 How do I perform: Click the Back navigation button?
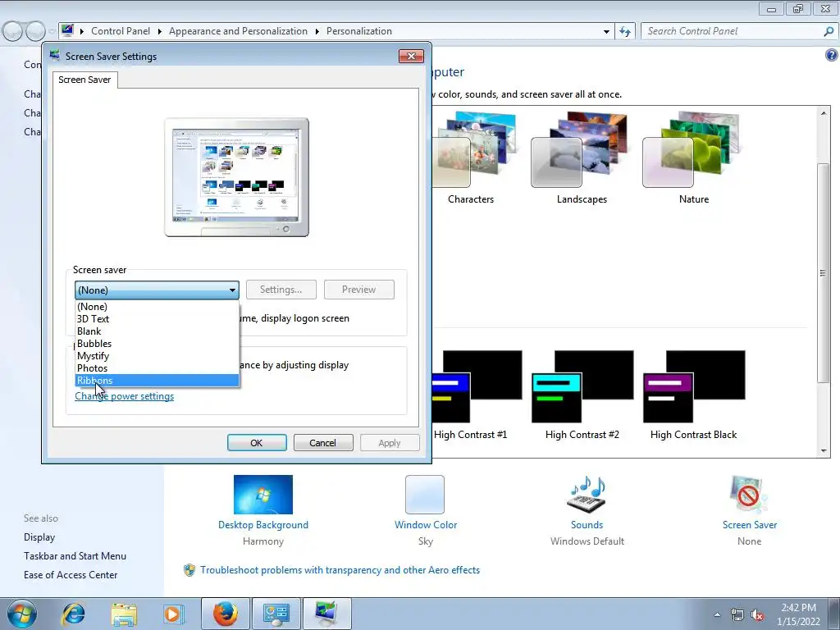(13, 32)
